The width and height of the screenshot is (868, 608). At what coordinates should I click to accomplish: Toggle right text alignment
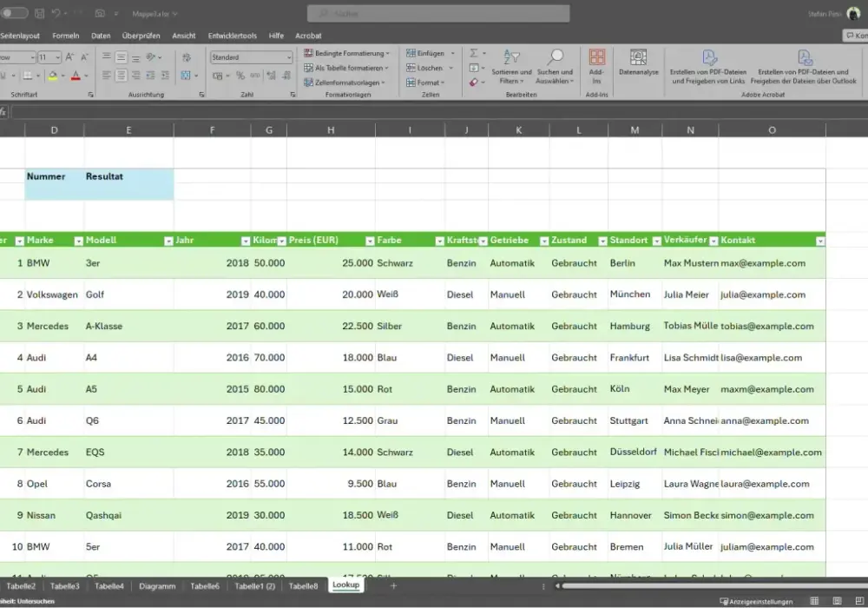[x=135, y=76]
